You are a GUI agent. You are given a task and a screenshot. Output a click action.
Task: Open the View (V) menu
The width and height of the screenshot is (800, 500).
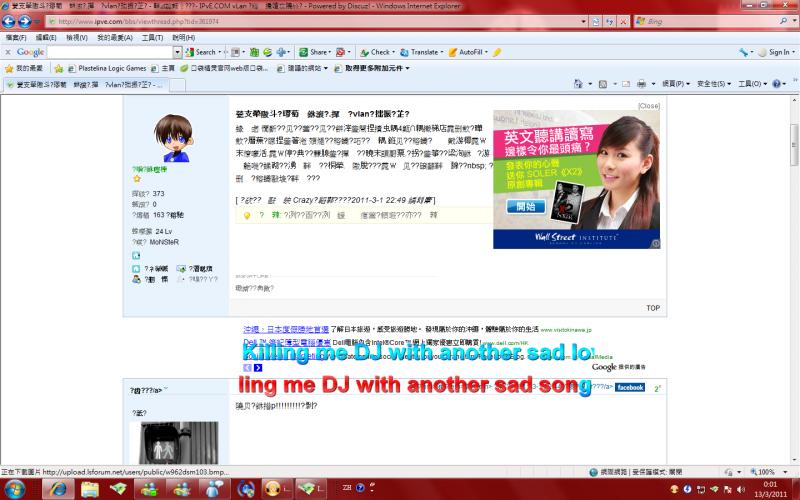pos(77,38)
